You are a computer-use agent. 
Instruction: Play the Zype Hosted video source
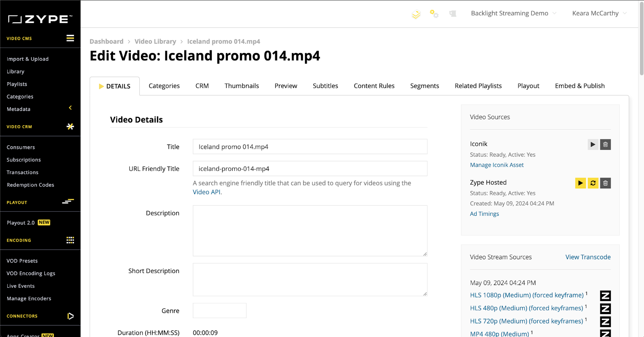pos(580,183)
